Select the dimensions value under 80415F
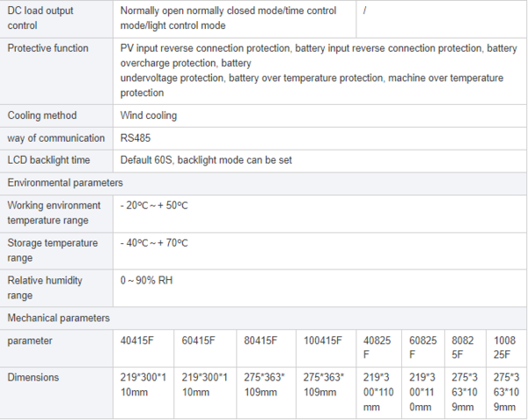The image size is (528, 420). 267,384
